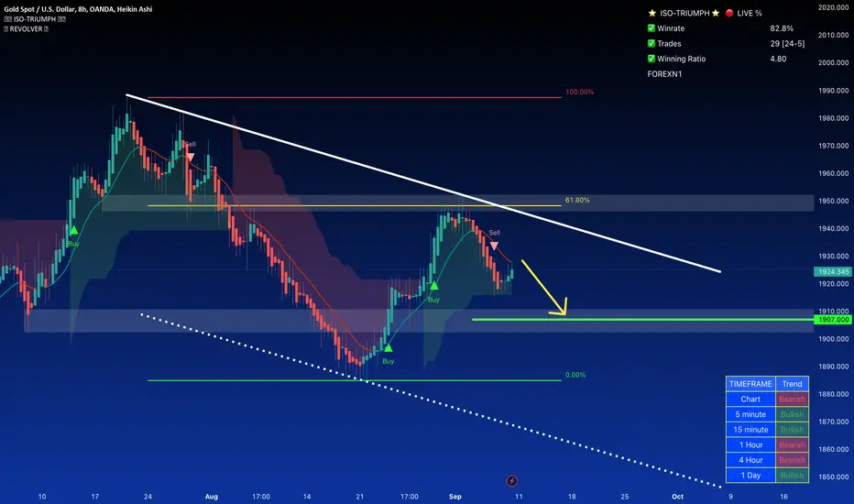Click the 1 Day row label
Screen dimensions: 854x504
(750, 475)
